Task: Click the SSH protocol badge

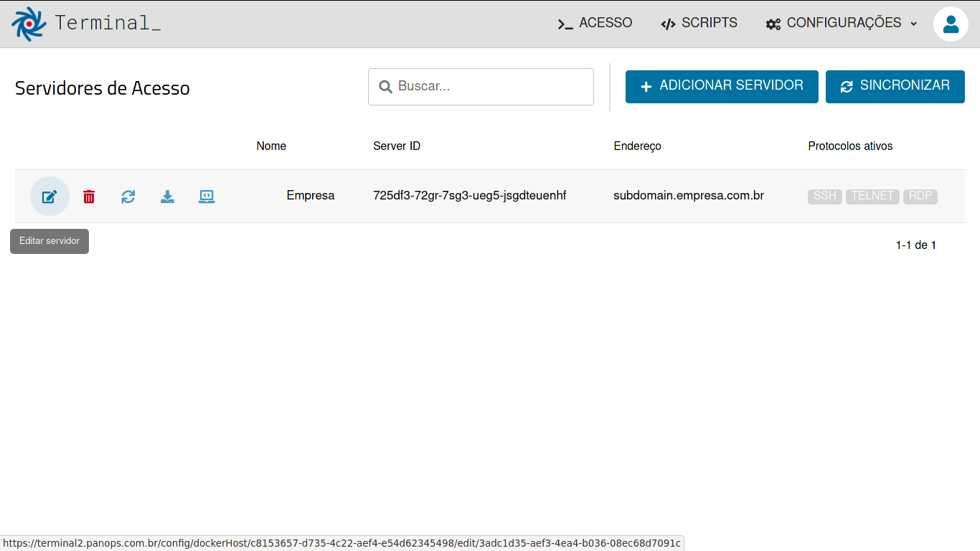Action: 825,196
